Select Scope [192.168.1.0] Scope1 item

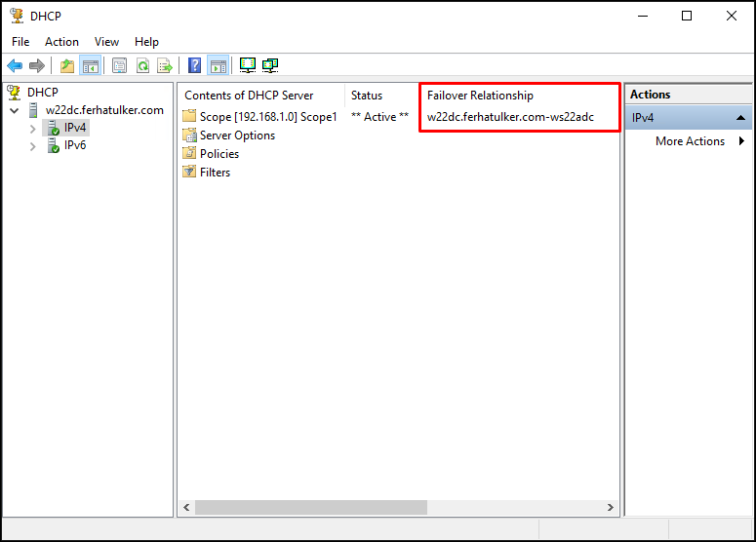click(268, 117)
